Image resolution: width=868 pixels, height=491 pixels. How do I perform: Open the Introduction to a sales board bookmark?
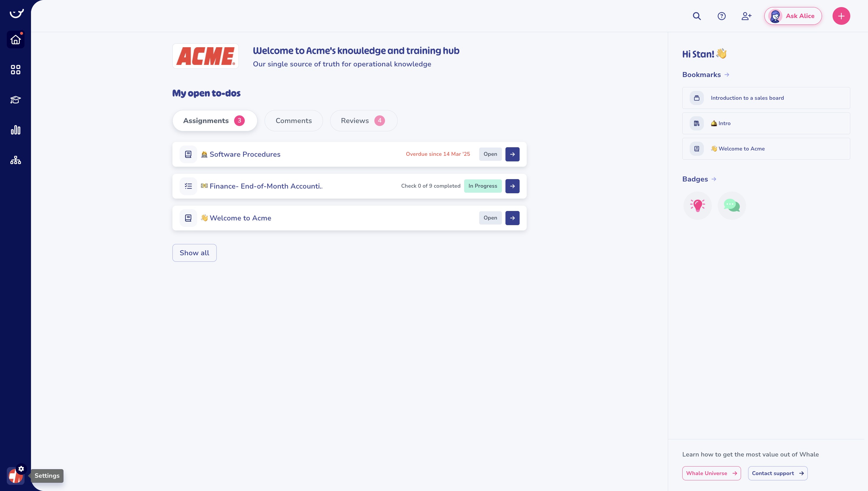click(766, 98)
